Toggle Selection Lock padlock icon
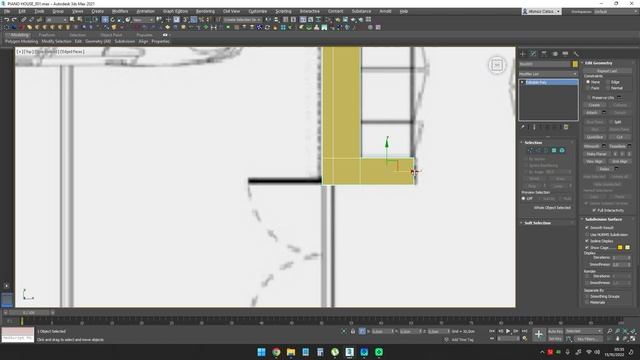Image resolution: width=640 pixels, height=360 pixels. click(353, 331)
